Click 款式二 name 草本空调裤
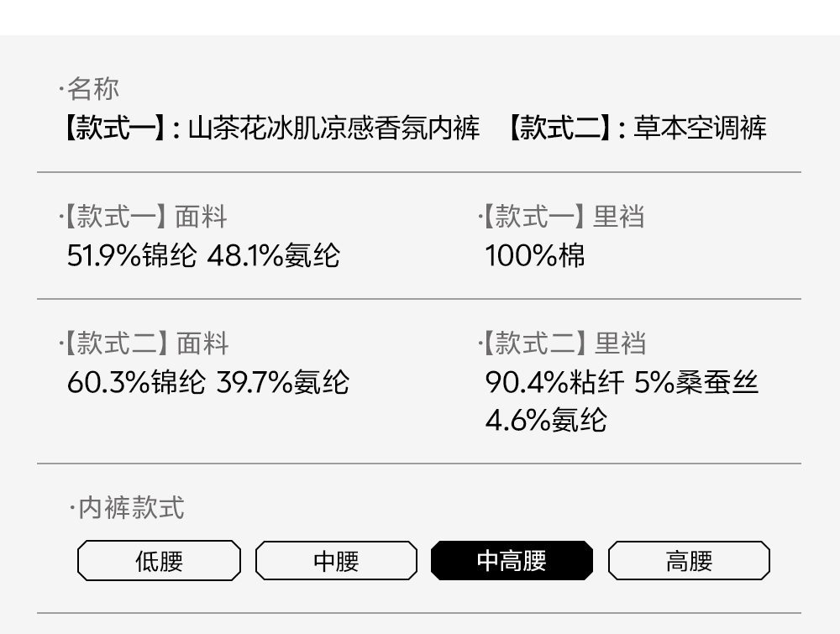 click(701, 128)
